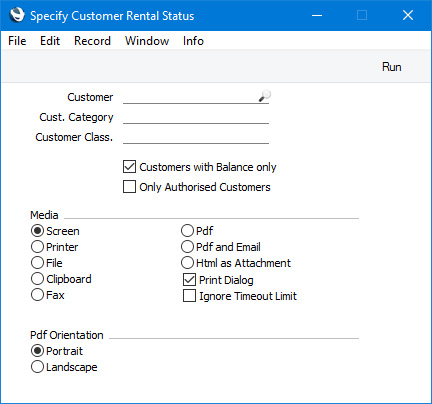Select Clipboard media radio button
The width and height of the screenshot is (432, 404).
coord(37,279)
